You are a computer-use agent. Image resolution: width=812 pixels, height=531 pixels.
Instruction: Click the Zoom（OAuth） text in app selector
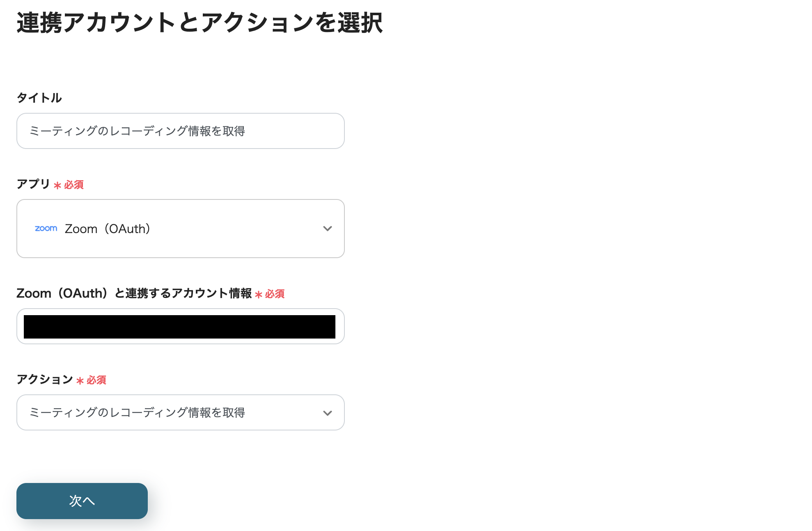108,229
